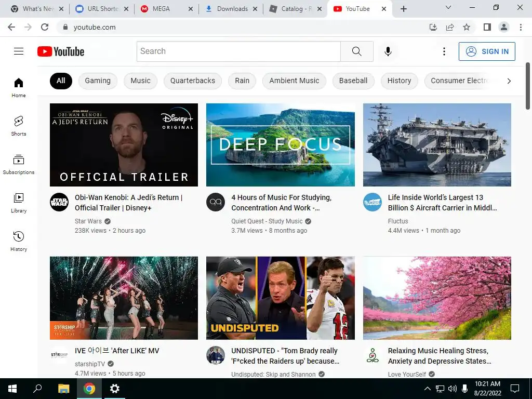Click the starshipTV channel avatar
Screen dimensions: 532x399
click(59, 355)
